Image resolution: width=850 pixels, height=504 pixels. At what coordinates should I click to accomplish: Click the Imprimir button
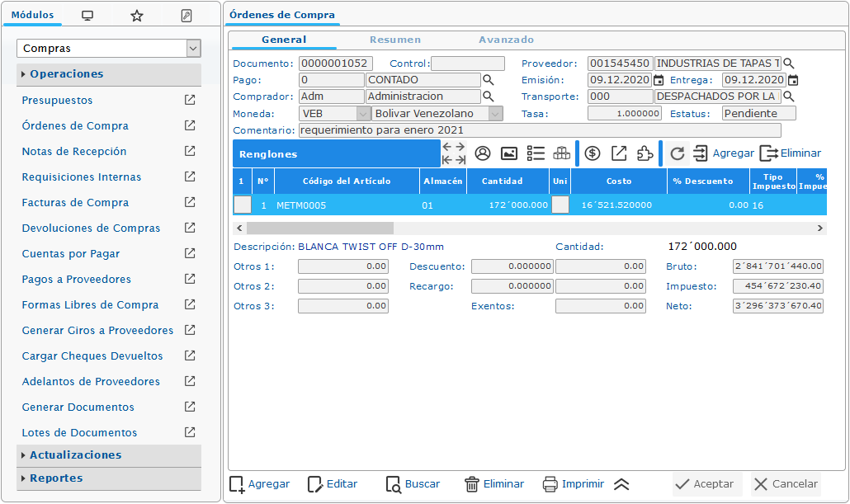click(574, 484)
